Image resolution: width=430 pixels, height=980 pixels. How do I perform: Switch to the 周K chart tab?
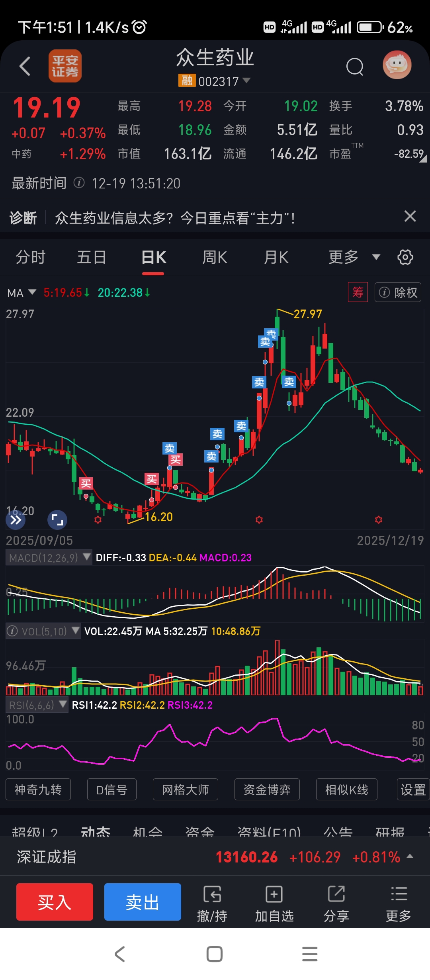(215, 257)
